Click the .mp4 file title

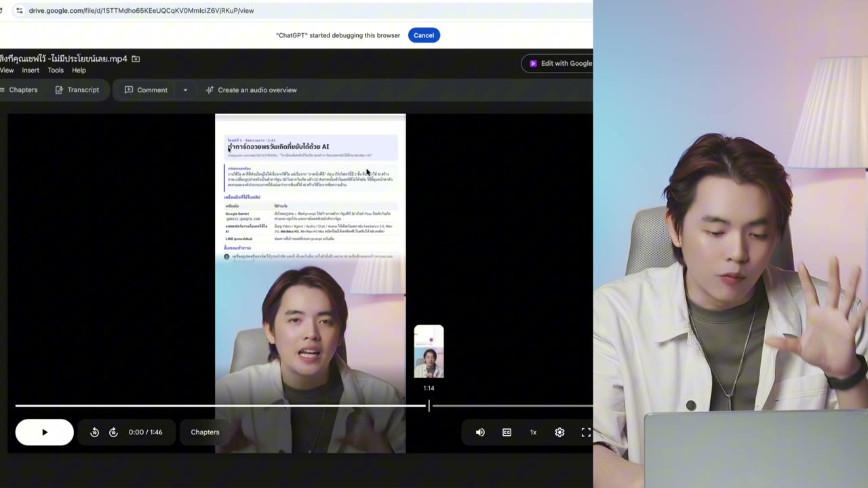pos(64,59)
